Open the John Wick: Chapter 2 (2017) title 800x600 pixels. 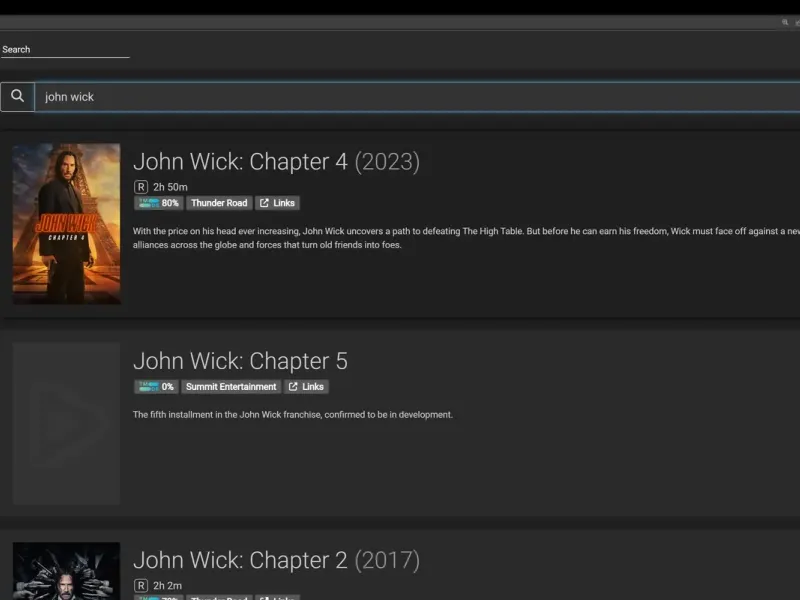click(x=276, y=560)
